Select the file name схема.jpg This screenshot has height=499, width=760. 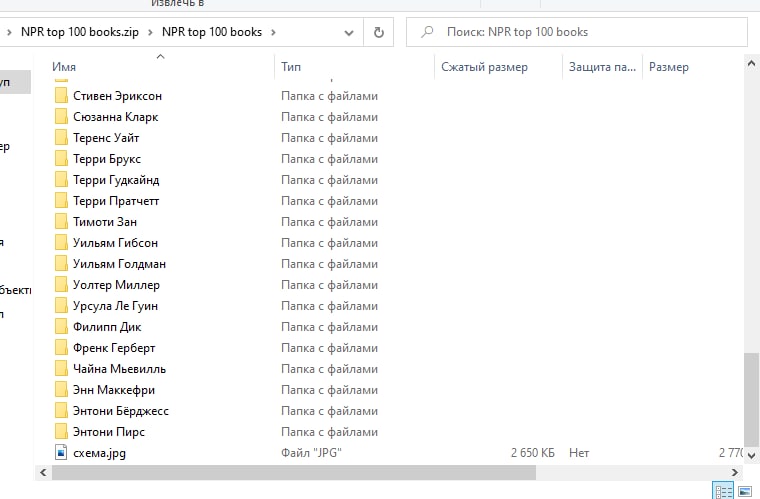99,453
